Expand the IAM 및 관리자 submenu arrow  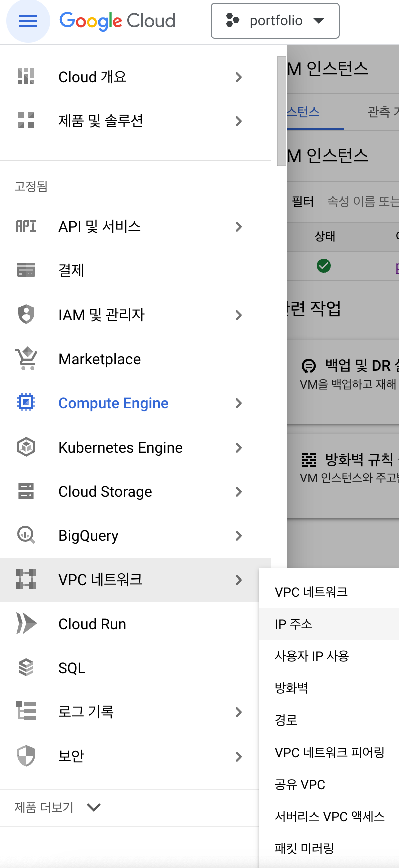[239, 315]
